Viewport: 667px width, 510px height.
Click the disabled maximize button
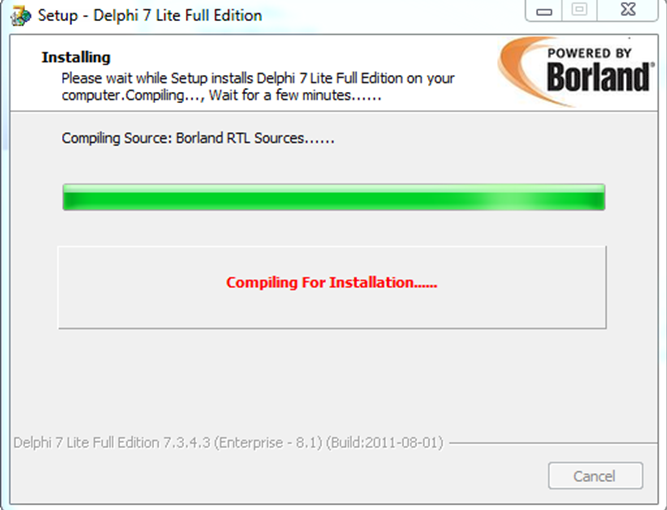579,11
